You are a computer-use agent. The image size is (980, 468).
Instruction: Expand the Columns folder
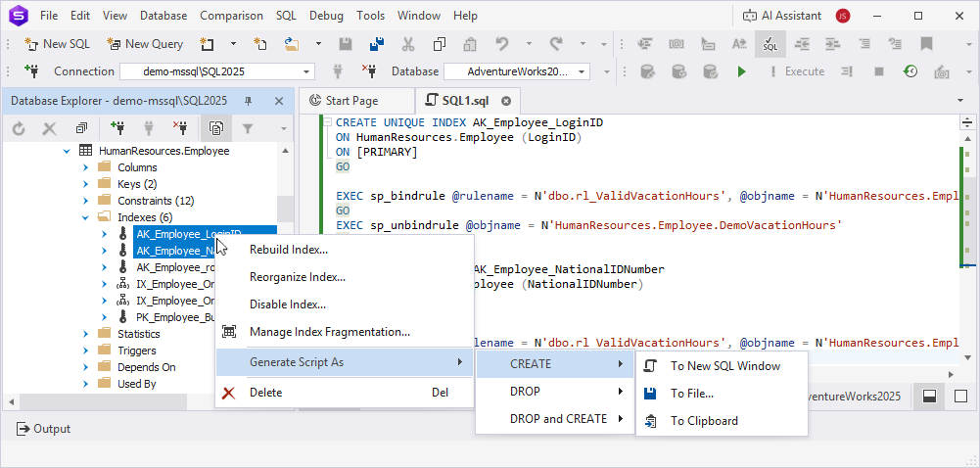85,167
